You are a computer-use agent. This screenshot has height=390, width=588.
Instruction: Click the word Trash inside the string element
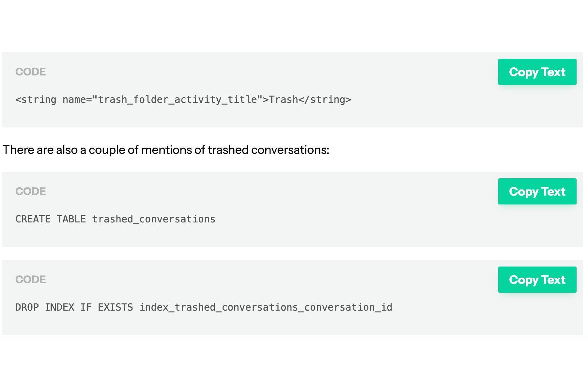point(283,100)
